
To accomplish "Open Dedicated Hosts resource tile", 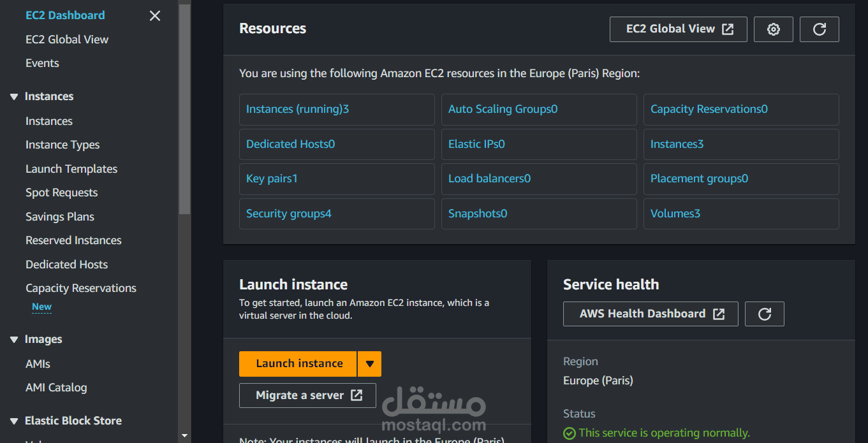I will [x=337, y=144].
